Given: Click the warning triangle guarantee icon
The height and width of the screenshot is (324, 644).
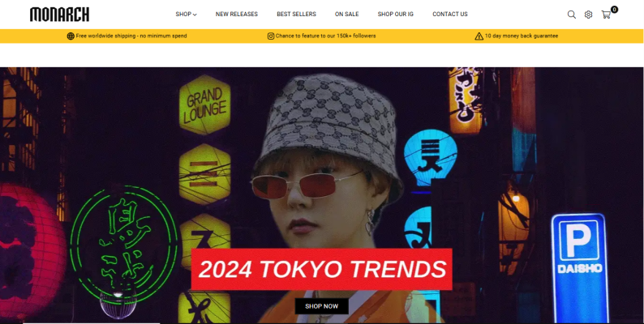Looking at the screenshot, I should point(479,36).
